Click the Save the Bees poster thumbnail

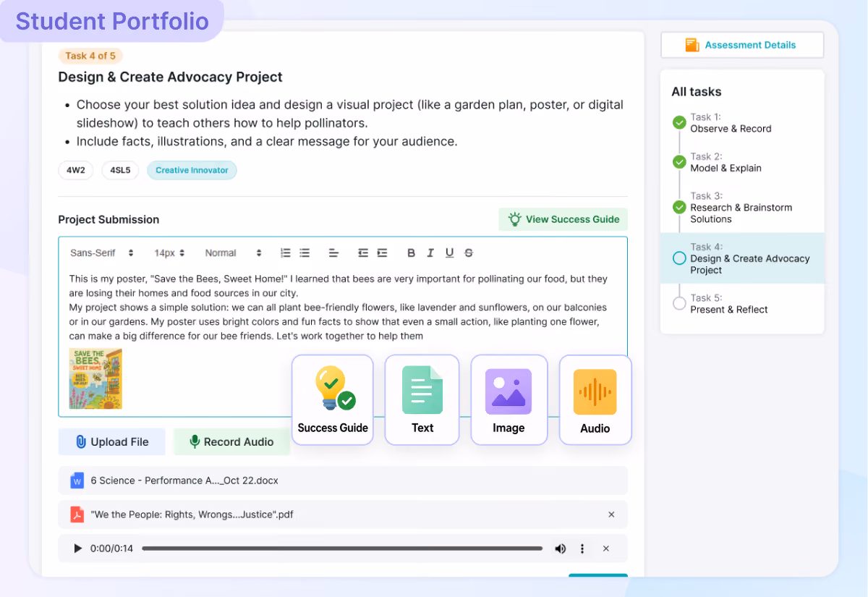(95, 378)
